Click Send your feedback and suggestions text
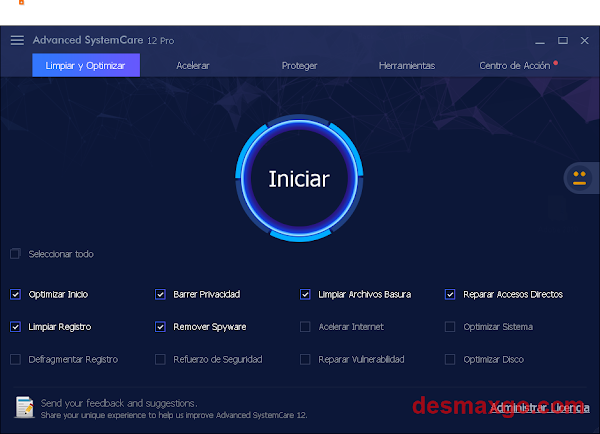The width and height of the screenshot is (600, 434). coord(119,403)
